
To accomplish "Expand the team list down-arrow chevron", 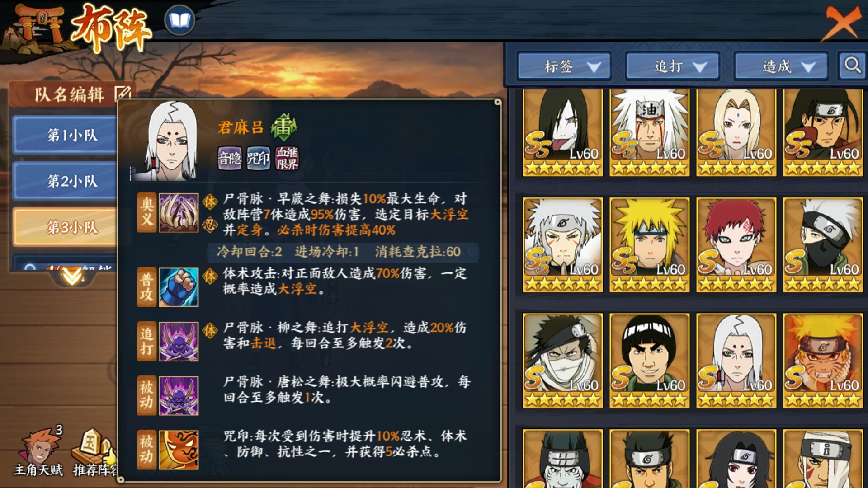I will click(x=72, y=276).
